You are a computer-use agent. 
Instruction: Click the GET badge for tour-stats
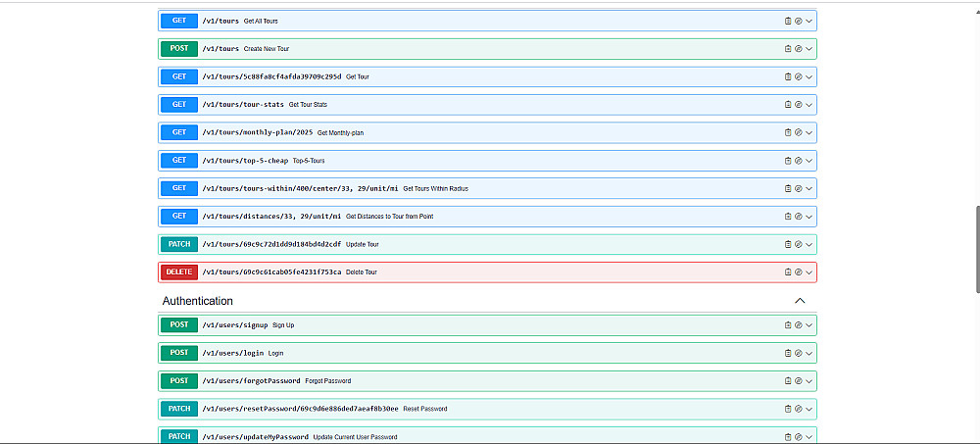(179, 105)
